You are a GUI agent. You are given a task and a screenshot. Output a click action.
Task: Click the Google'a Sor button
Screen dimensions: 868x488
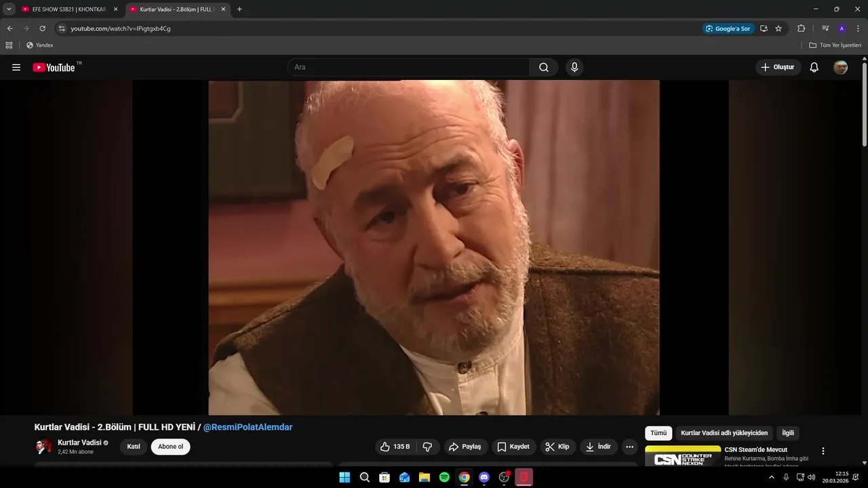coord(728,28)
